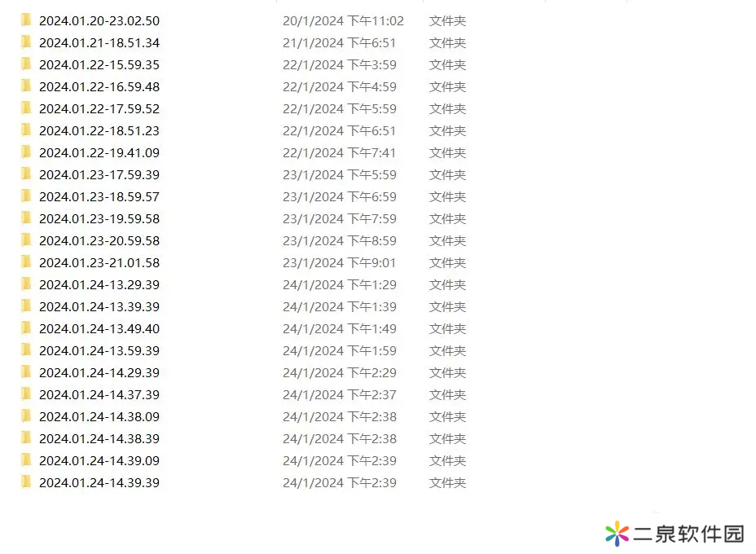The height and width of the screenshot is (554, 756).
Task: Click the colorful 二泉软件园 logo icon
Action: [618, 534]
